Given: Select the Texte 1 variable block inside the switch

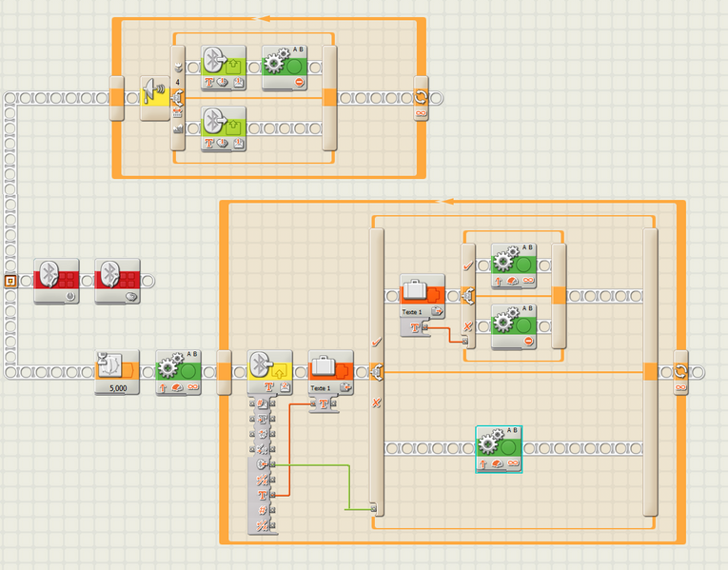Looking at the screenshot, I should (x=422, y=295).
